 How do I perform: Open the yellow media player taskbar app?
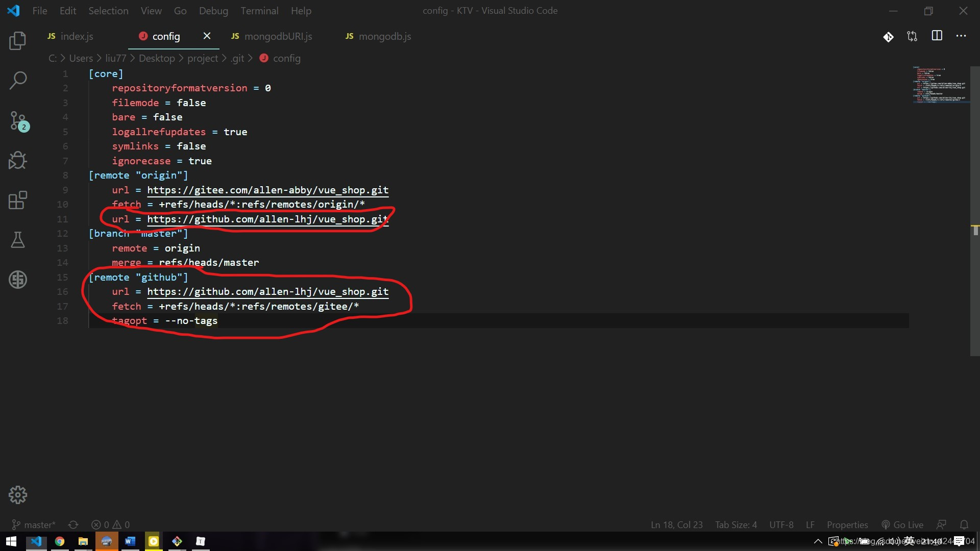pos(154,541)
